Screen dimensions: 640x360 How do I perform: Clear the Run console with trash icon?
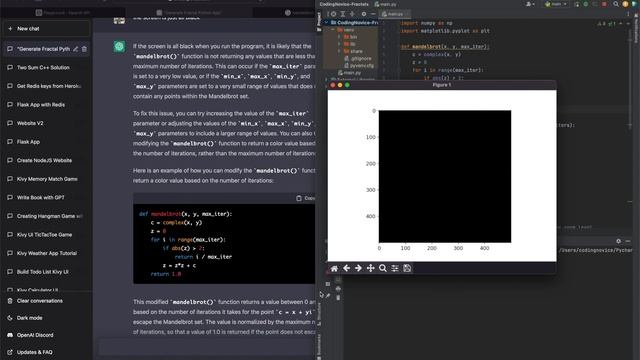[x=338, y=298]
